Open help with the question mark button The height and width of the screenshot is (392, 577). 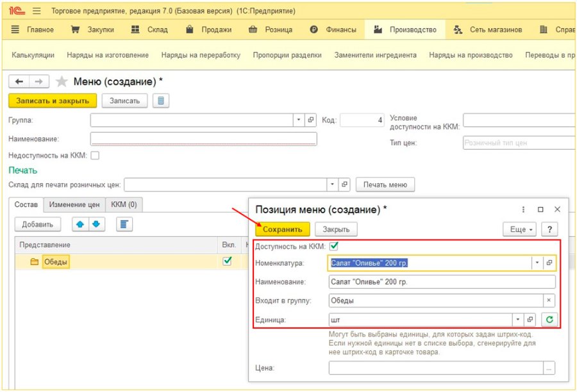pos(549,229)
